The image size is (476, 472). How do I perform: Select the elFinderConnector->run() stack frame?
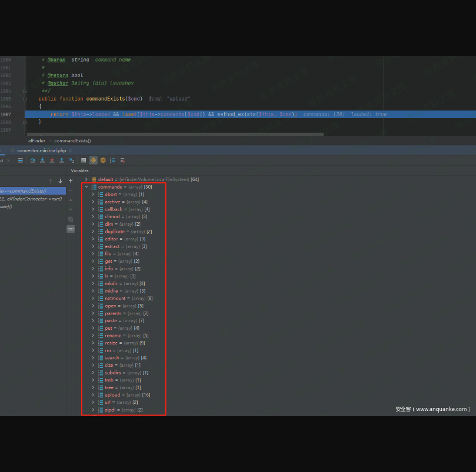tap(32, 199)
